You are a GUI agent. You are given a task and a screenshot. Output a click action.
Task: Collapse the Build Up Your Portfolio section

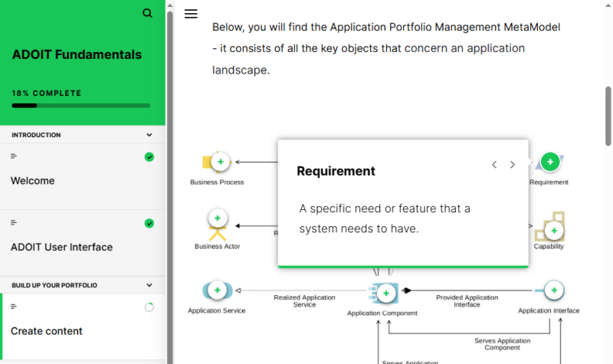149,285
